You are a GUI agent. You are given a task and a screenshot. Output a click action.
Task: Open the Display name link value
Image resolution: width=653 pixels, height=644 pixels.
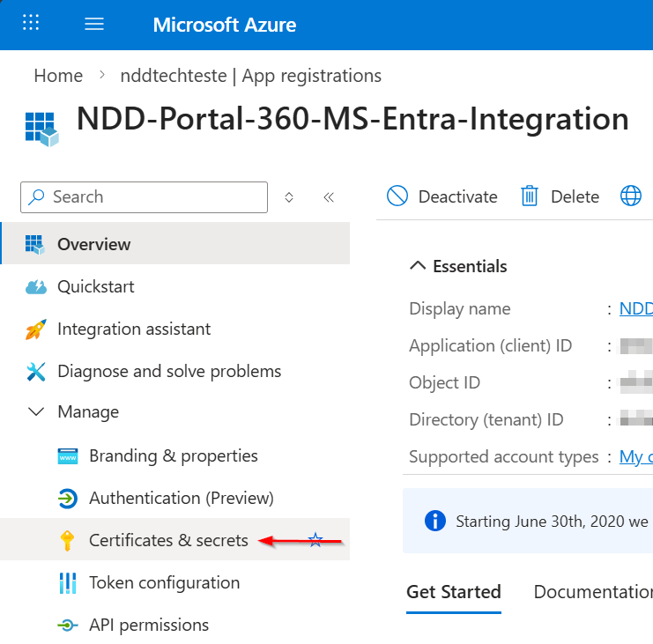(635, 308)
